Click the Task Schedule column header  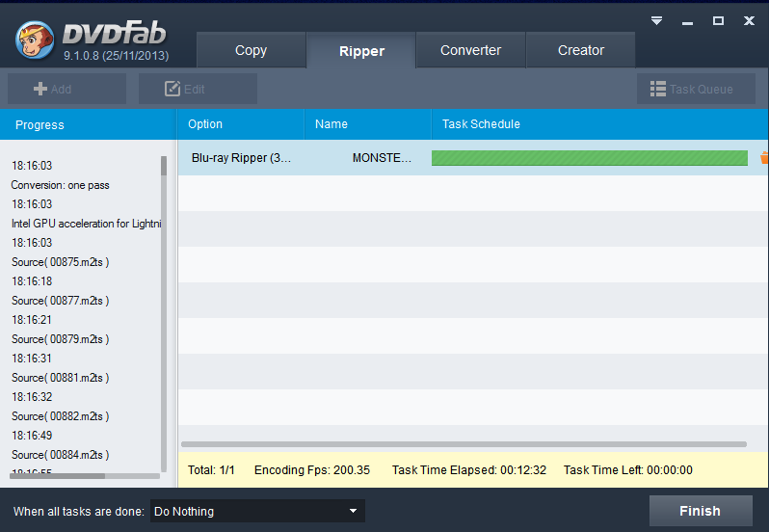(600, 124)
